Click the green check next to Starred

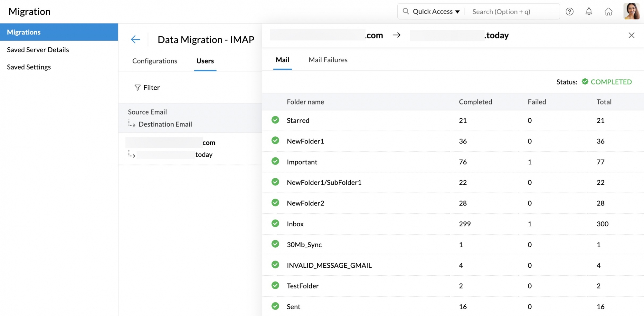click(275, 120)
